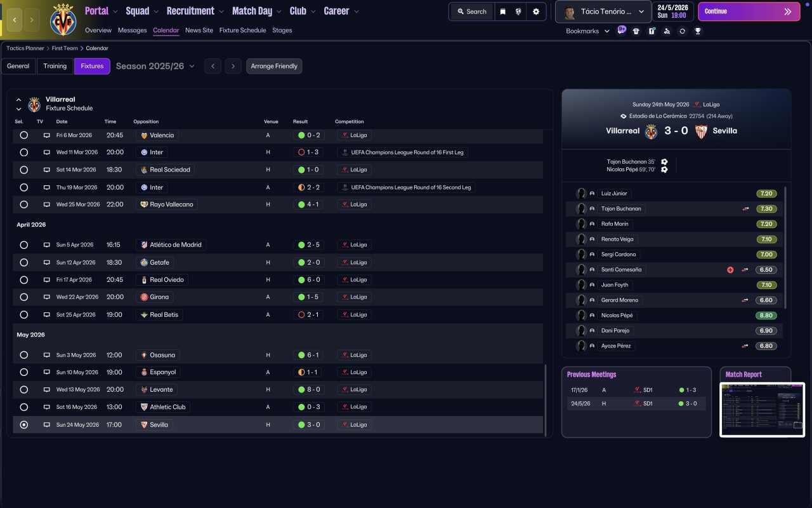Image resolution: width=812 pixels, height=508 pixels.
Task: Click the goal icon beside Nicolas Pépé 59', 70'
Action: point(664,170)
